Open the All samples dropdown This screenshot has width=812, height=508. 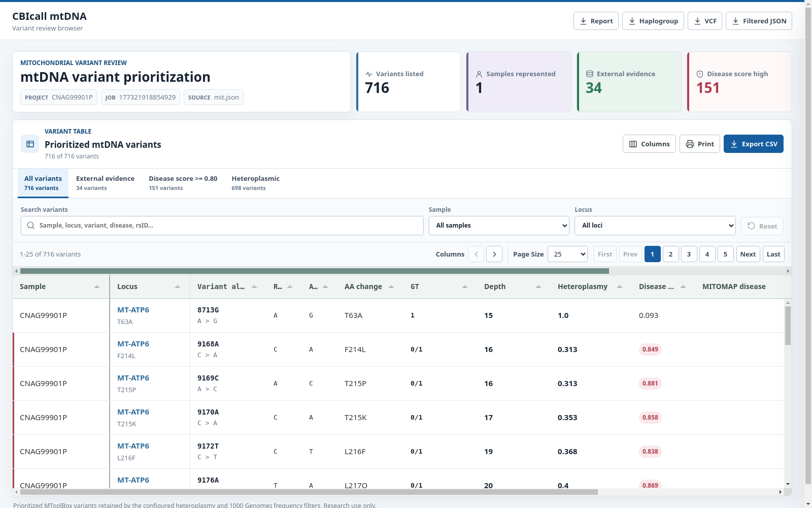click(x=499, y=226)
